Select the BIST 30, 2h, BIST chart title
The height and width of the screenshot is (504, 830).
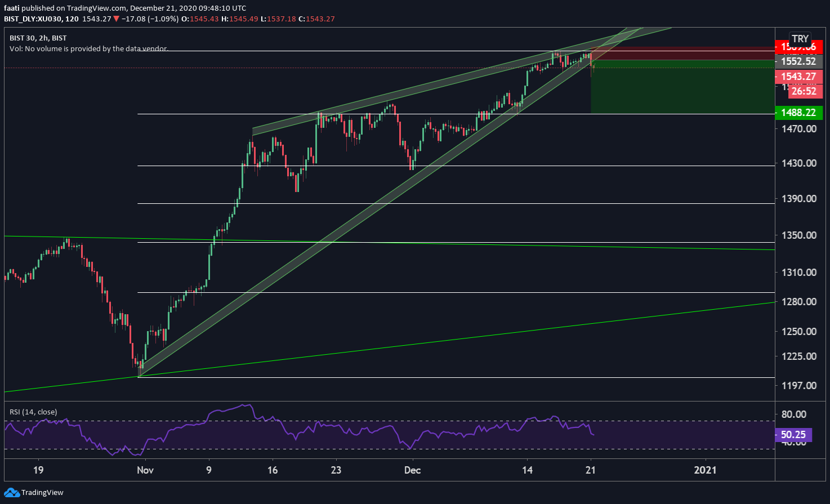(38, 38)
